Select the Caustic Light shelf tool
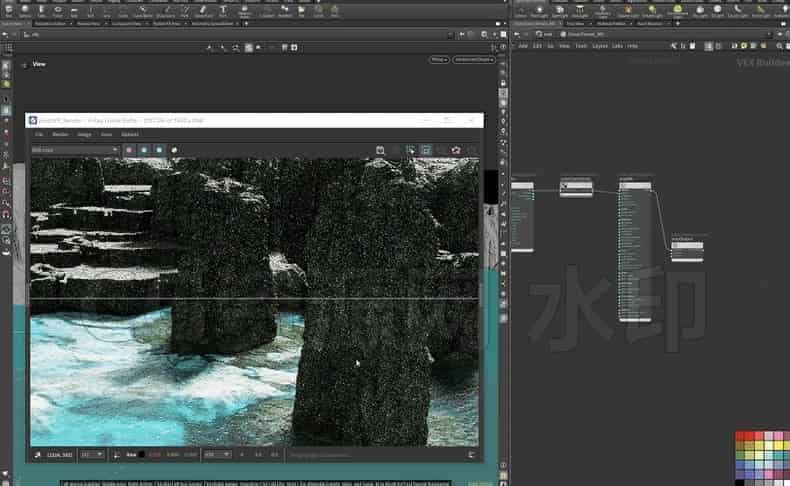 (x=738, y=10)
